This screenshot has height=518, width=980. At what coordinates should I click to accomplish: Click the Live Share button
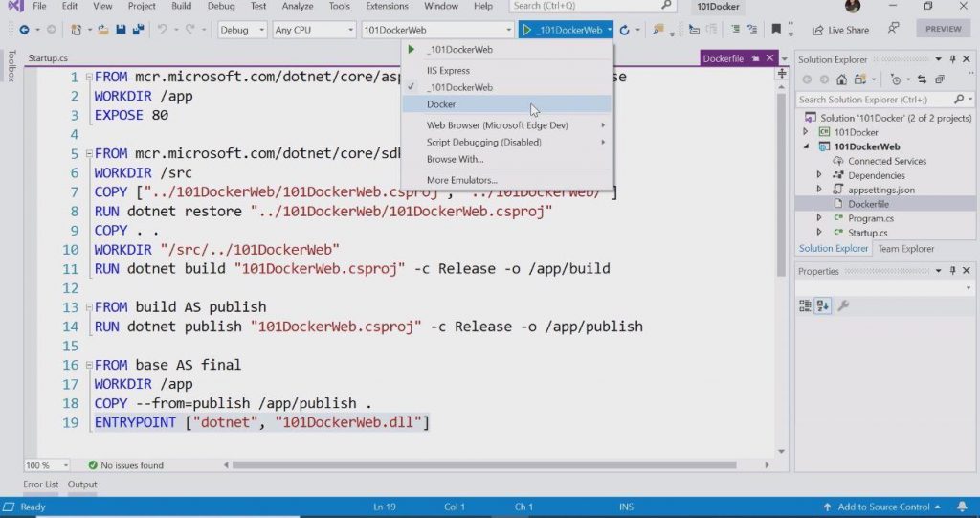[840, 30]
